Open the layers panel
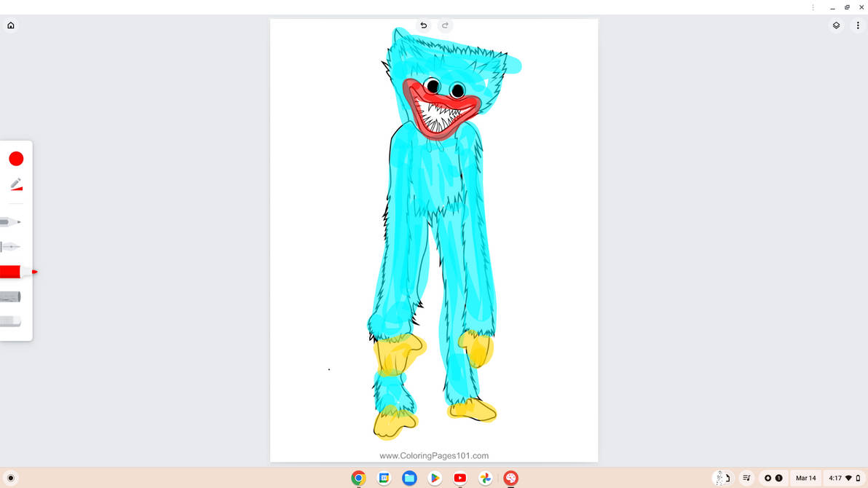Screen dimensions: 868x488 tap(836, 25)
